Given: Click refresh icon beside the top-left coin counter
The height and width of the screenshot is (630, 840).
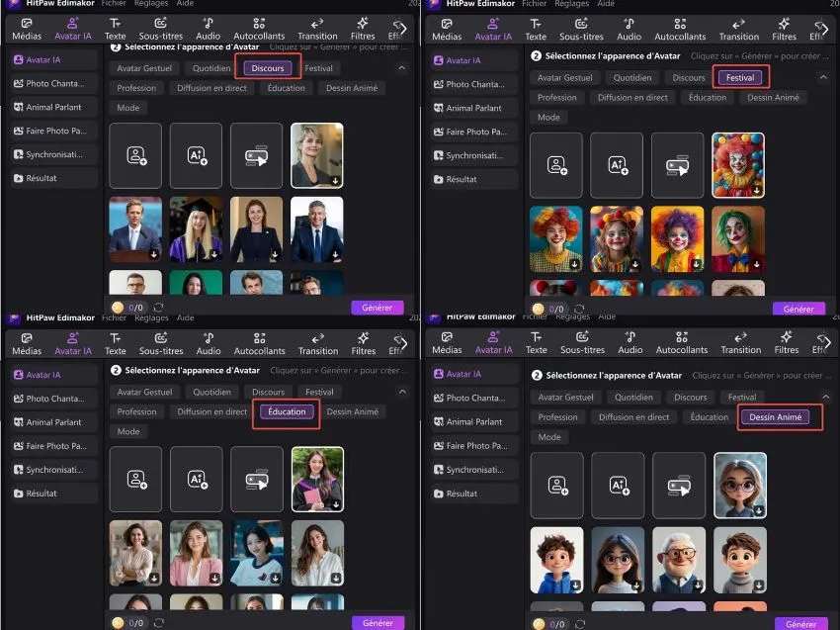Looking at the screenshot, I should click(x=159, y=308).
